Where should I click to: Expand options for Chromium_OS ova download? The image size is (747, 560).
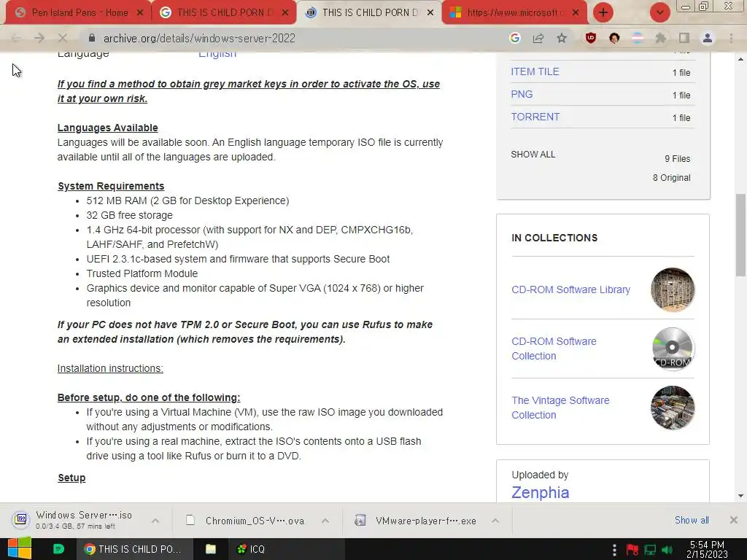click(325, 521)
